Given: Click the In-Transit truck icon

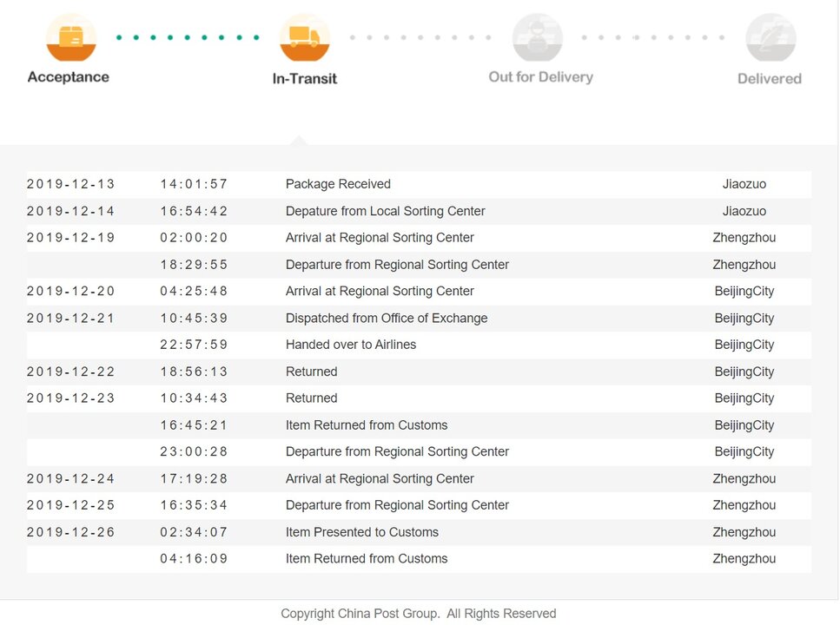Looking at the screenshot, I should [x=304, y=37].
